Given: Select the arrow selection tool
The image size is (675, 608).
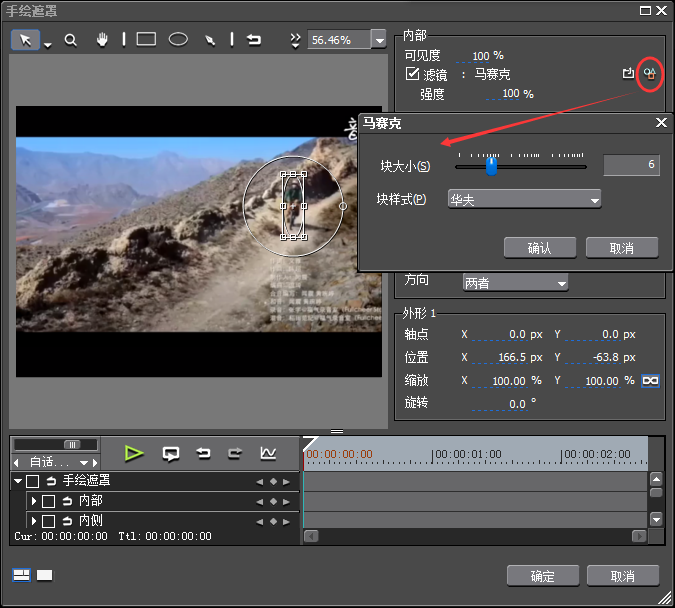Looking at the screenshot, I should coord(26,40).
